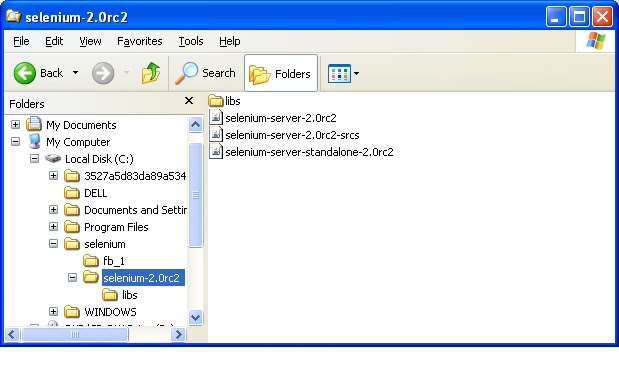Viewport: 619px width, 384px height.
Task: Click file name selenium-server-standalone-2.0rc2
Action: 310,152
